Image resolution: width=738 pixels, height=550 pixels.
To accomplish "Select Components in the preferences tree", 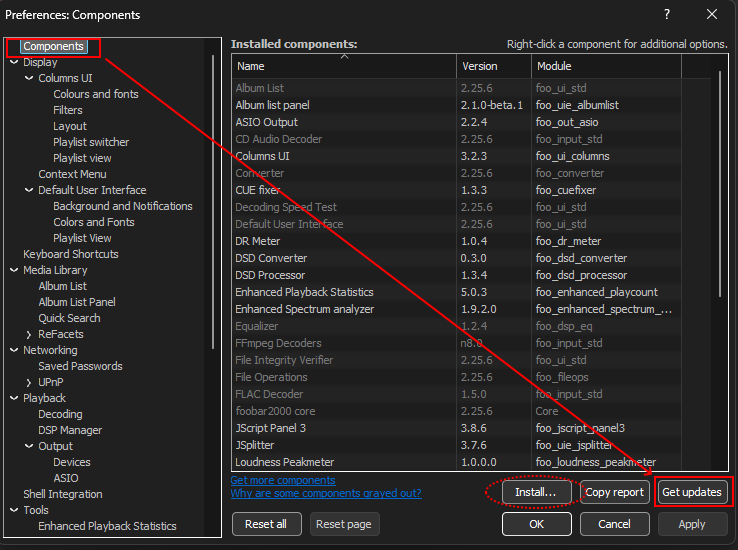I will (x=54, y=46).
